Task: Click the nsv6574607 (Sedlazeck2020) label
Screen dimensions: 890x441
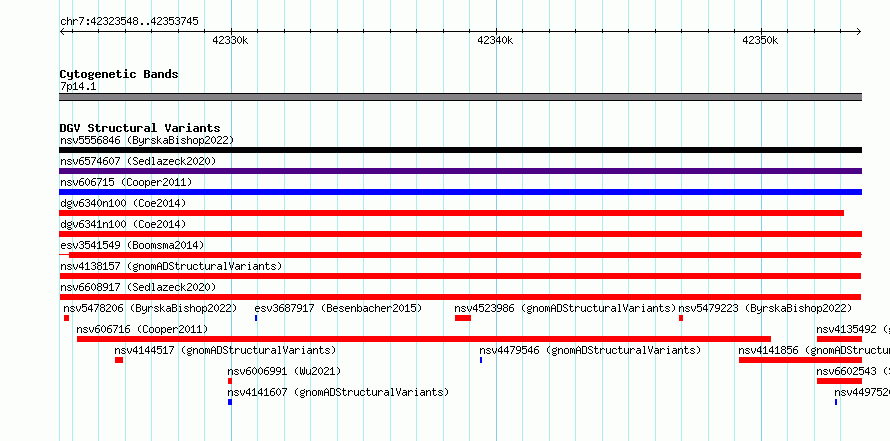Action: coord(138,161)
